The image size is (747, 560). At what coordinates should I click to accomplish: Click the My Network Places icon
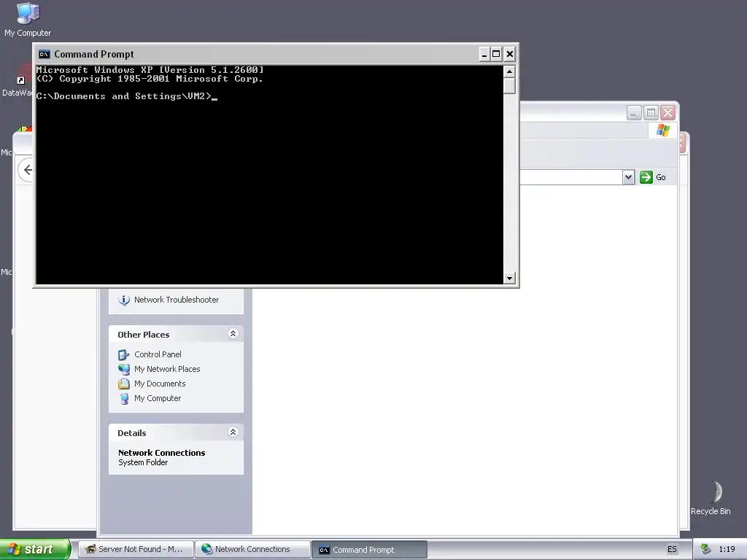(x=124, y=370)
